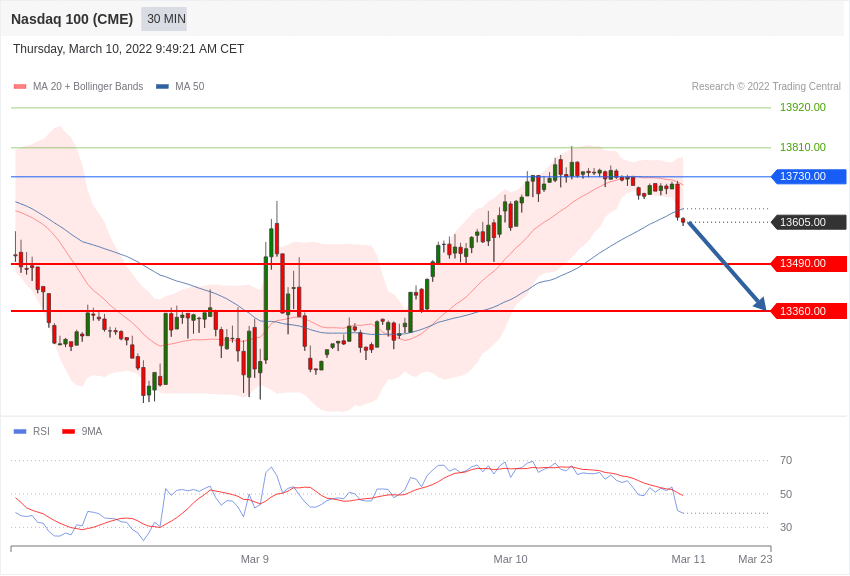Click the MA 50 blue legend swatch
850x576 pixels.
tap(162, 86)
